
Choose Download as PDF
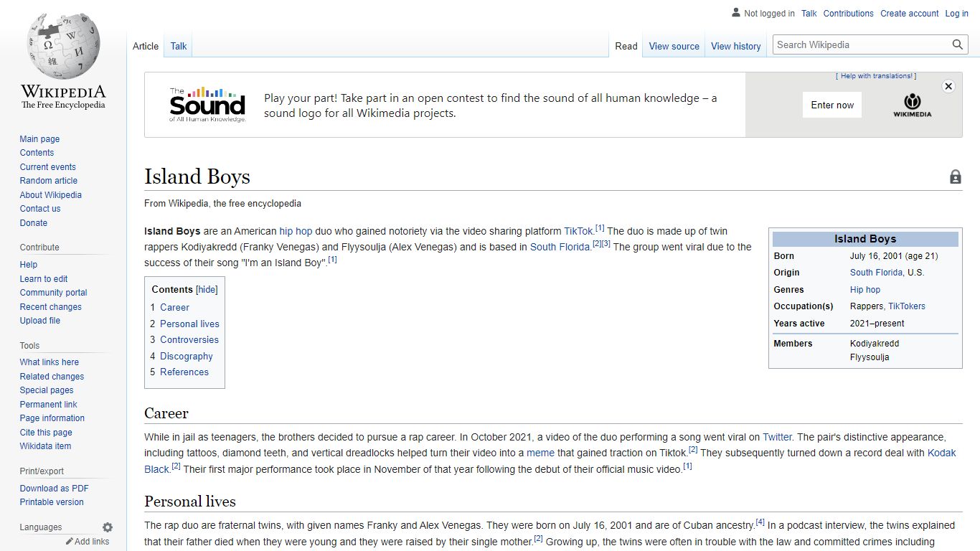(55, 489)
